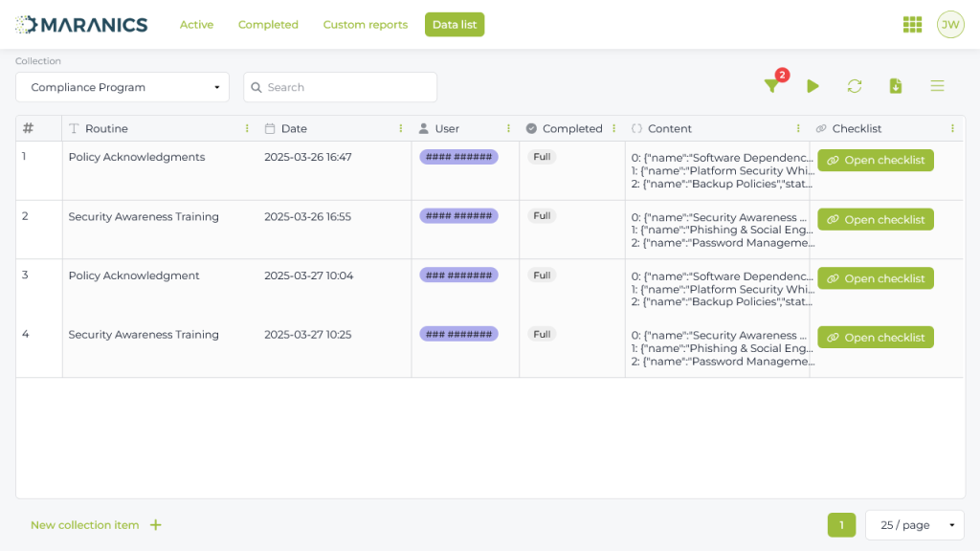980x551 pixels.
Task: Click the Checklist column header label
Action: point(857,128)
